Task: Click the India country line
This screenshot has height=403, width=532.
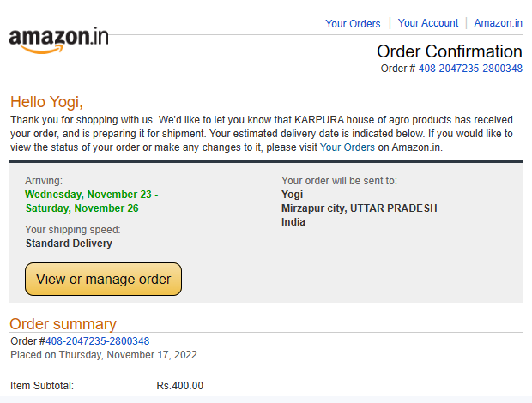Action: pyautogui.click(x=293, y=222)
